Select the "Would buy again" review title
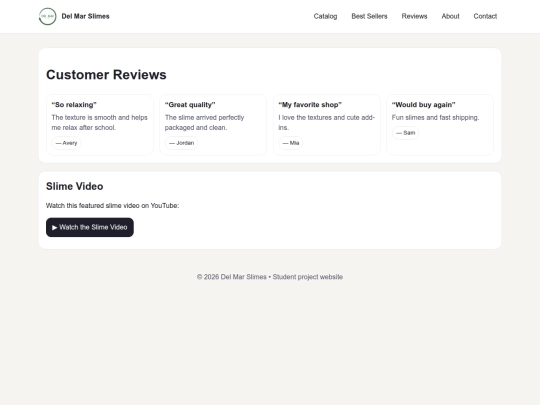This screenshot has height=405, width=540. [423, 105]
